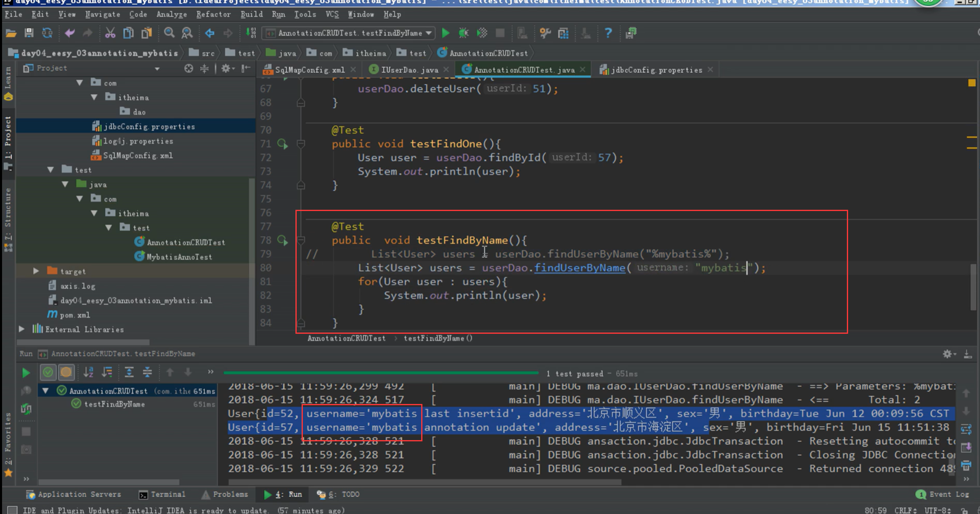Click the Find magnifier icon in toolbar
980x514 pixels.
169,33
